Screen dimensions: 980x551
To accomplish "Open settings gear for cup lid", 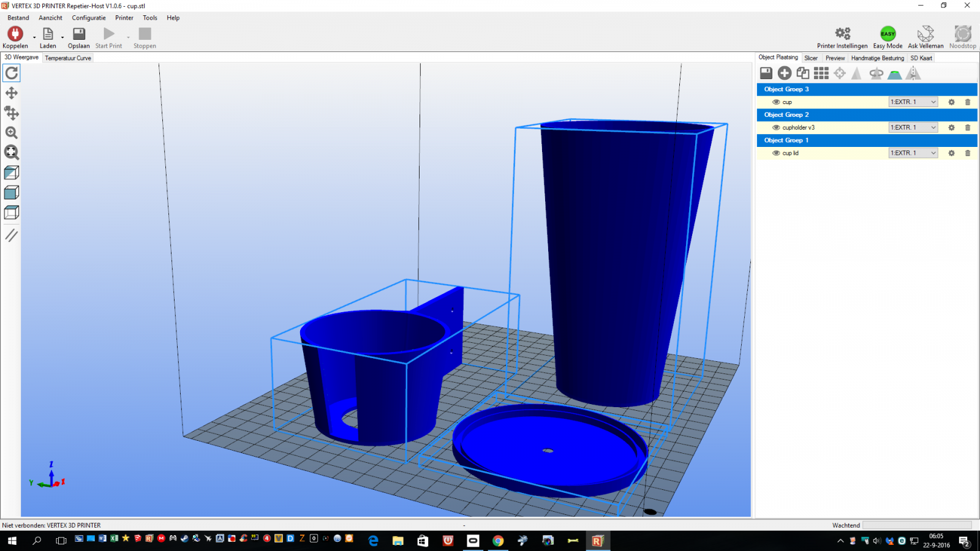I will pyautogui.click(x=951, y=153).
